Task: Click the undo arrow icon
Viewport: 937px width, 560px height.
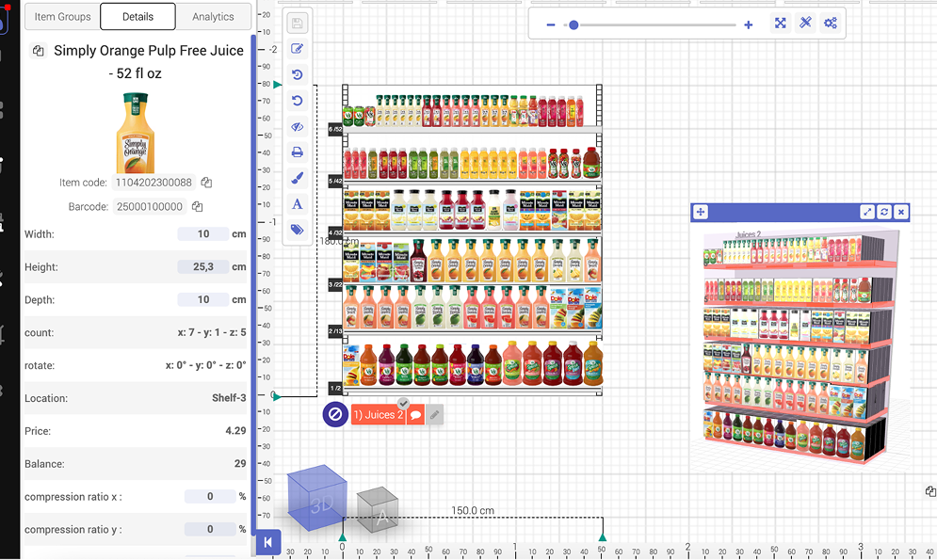Action: (297, 101)
